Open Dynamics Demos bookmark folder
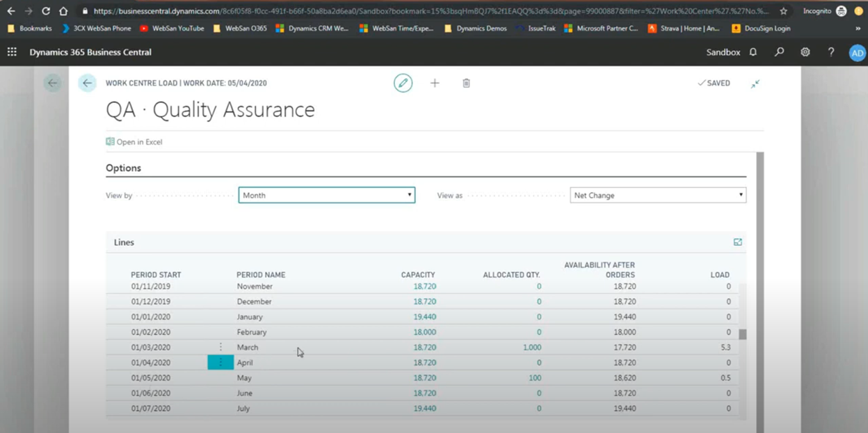 (475, 29)
